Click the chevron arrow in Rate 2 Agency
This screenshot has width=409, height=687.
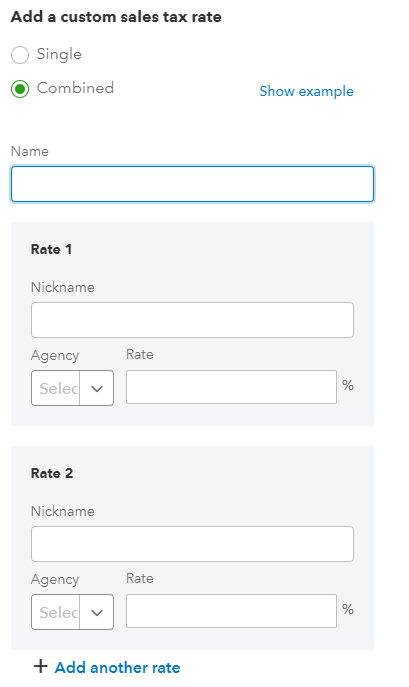coord(96,613)
